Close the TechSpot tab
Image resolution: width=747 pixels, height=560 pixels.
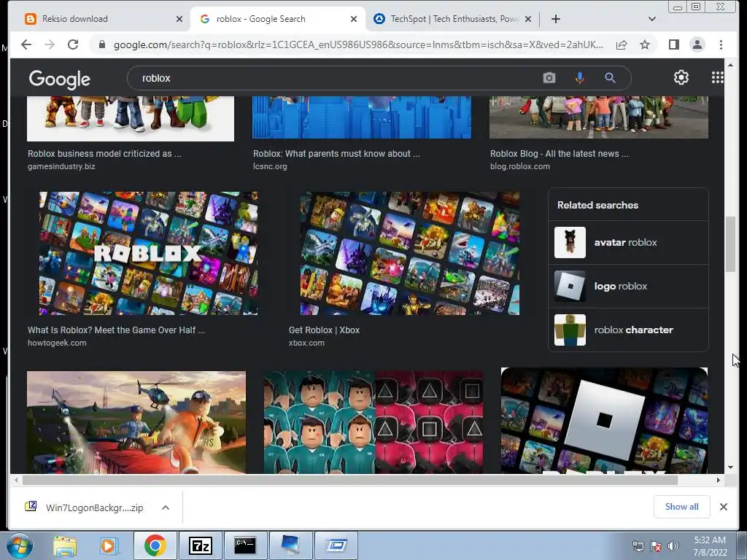[528, 19]
